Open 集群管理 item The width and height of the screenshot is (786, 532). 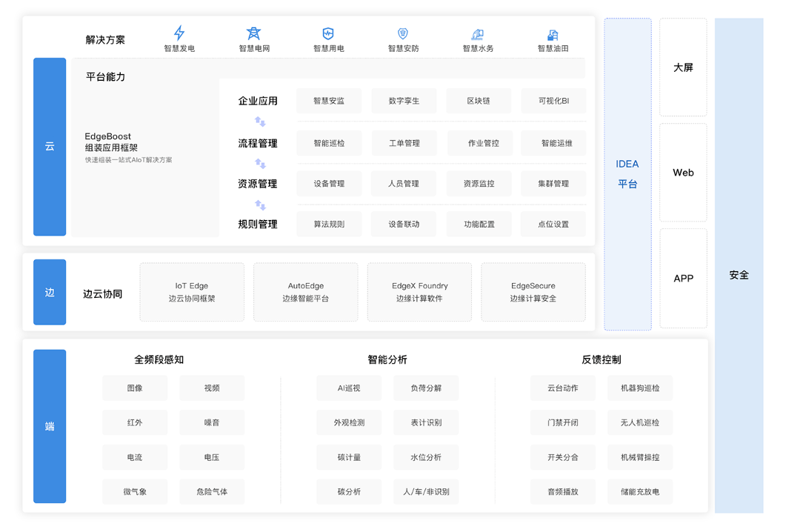coord(553,184)
